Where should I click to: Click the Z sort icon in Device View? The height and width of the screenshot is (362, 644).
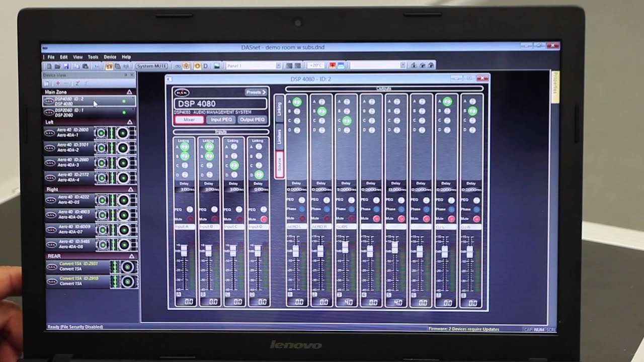click(x=77, y=83)
